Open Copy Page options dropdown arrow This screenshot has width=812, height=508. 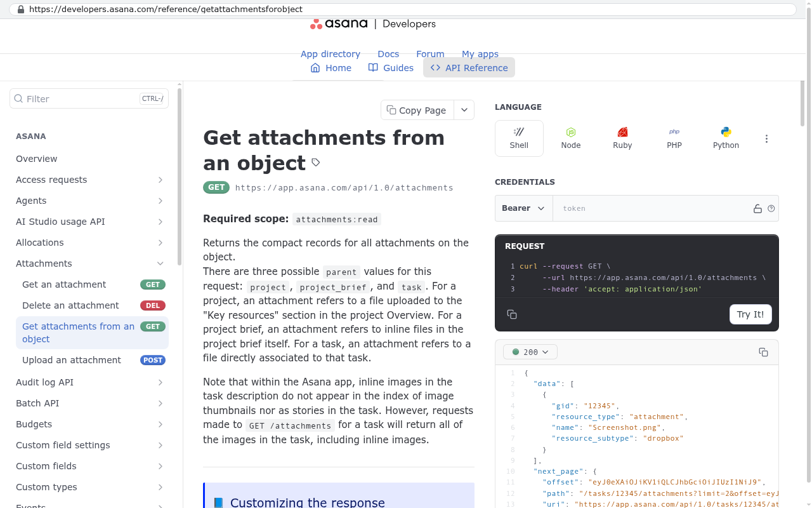click(x=464, y=110)
